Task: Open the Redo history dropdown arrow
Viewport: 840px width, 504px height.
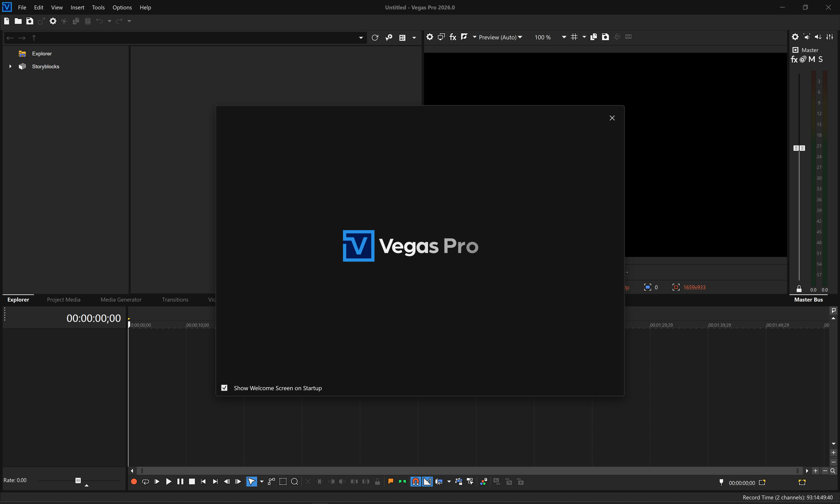Action: (x=129, y=21)
